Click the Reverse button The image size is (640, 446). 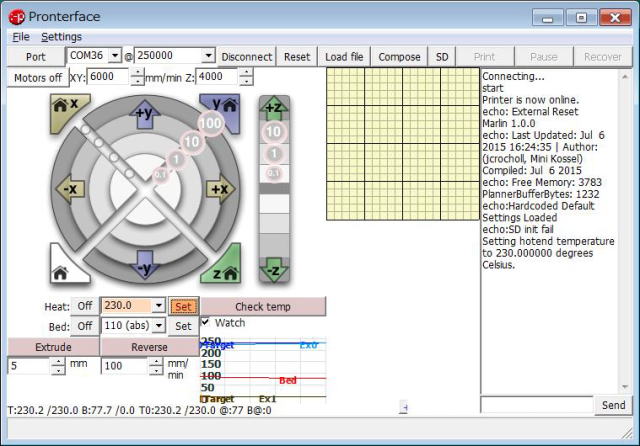pyautogui.click(x=149, y=347)
